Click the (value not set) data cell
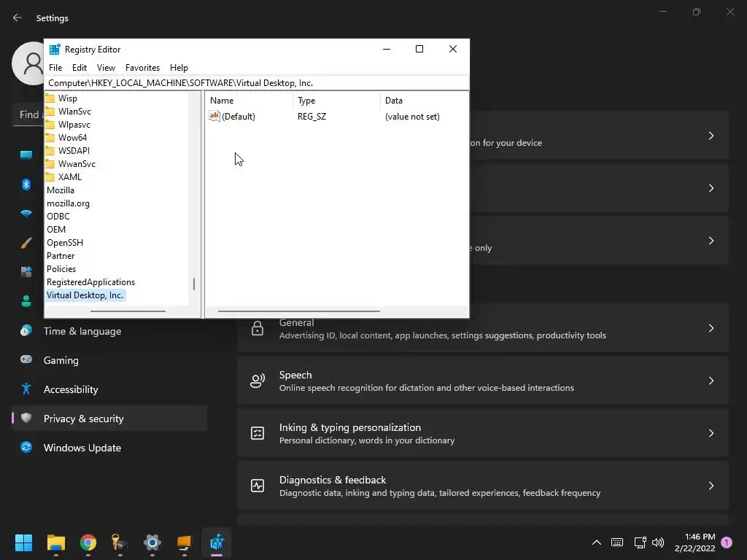The image size is (747, 560). [412, 117]
